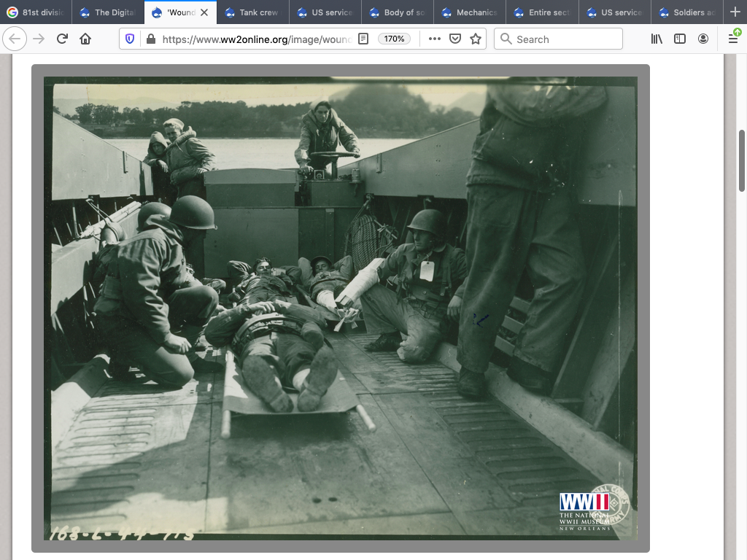Close the active 'Wound' tab
This screenshot has height=560, width=747.
coord(204,12)
